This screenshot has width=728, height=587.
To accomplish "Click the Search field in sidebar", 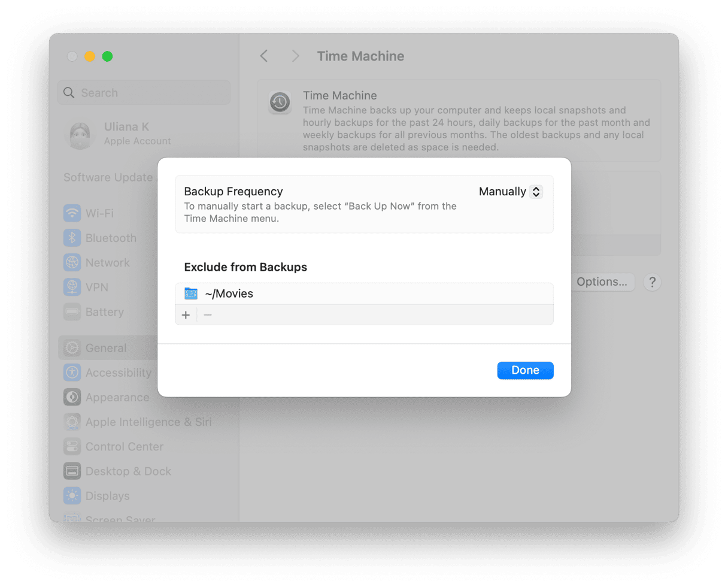I will point(144,93).
